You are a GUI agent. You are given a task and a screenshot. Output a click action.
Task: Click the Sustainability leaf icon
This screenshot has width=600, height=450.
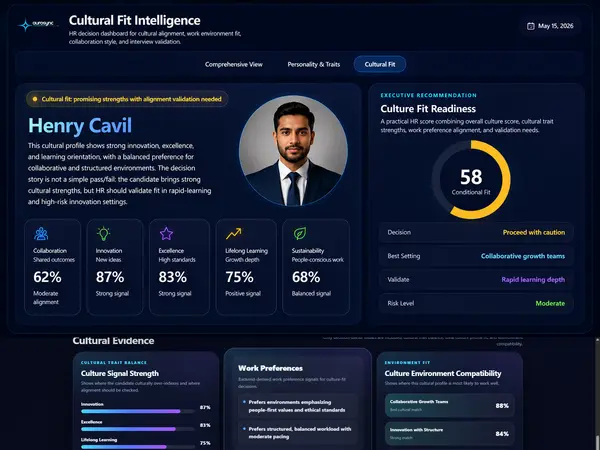(x=300, y=233)
